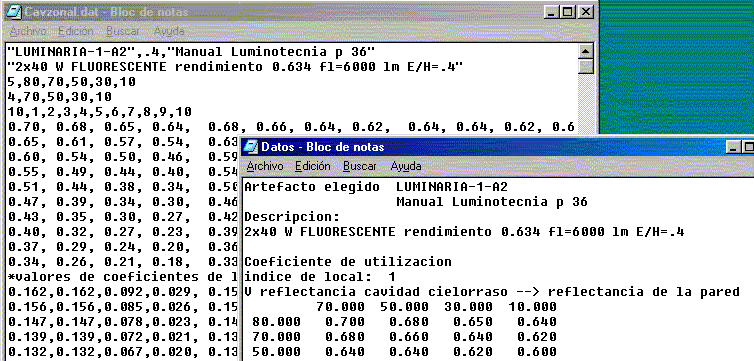Screen dimensions: 754x361
Task: Open Ayuda menu in Cavzonal.dat window
Action: [169, 31]
